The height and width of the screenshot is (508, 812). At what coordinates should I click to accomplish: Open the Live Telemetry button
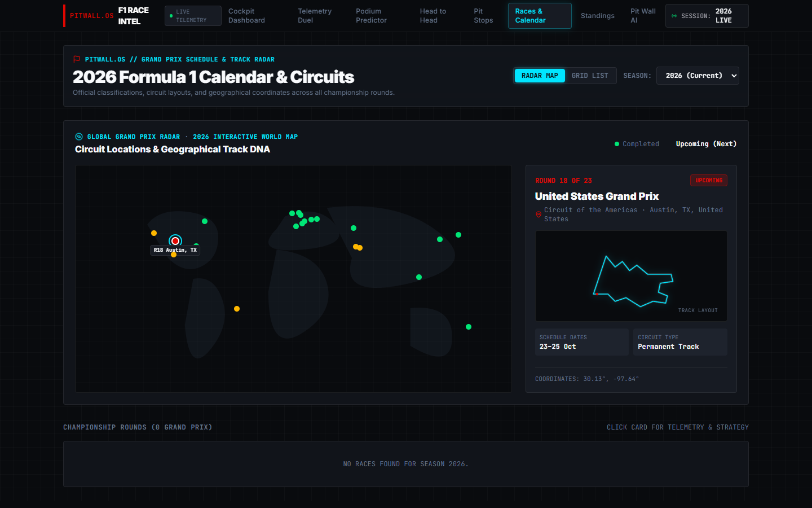coord(193,16)
